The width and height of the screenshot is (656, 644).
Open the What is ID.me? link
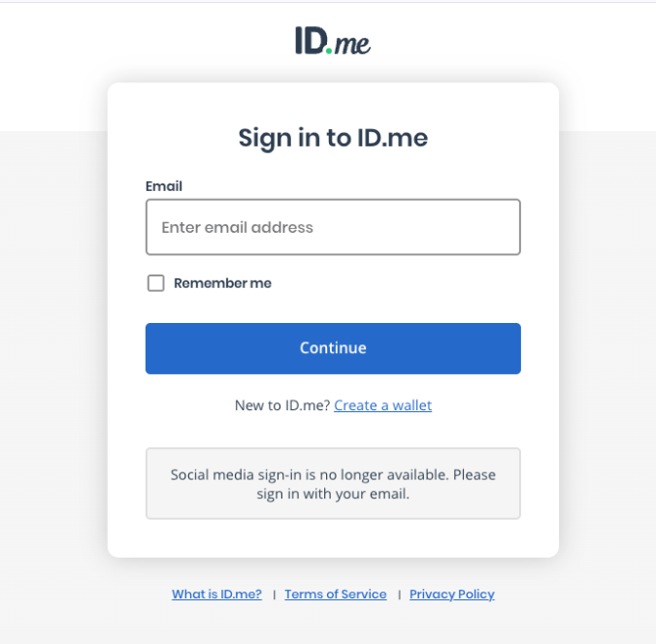(x=216, y=594)
